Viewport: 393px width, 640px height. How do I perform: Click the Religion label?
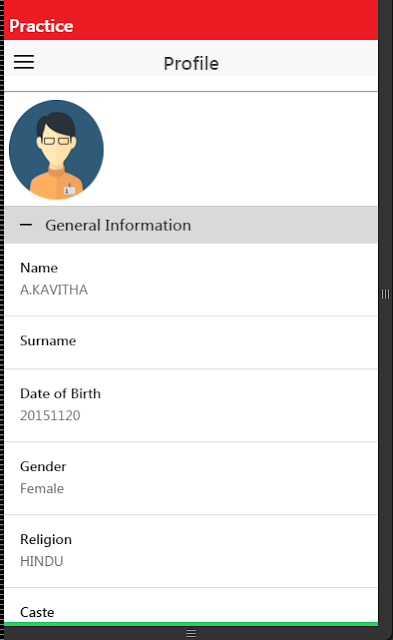click(46, 540)
